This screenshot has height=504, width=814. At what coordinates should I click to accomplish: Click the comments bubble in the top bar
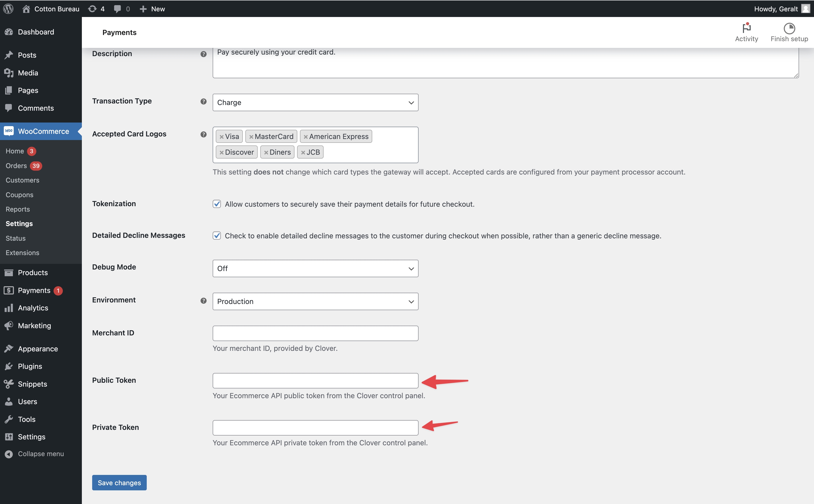(117, 9)
